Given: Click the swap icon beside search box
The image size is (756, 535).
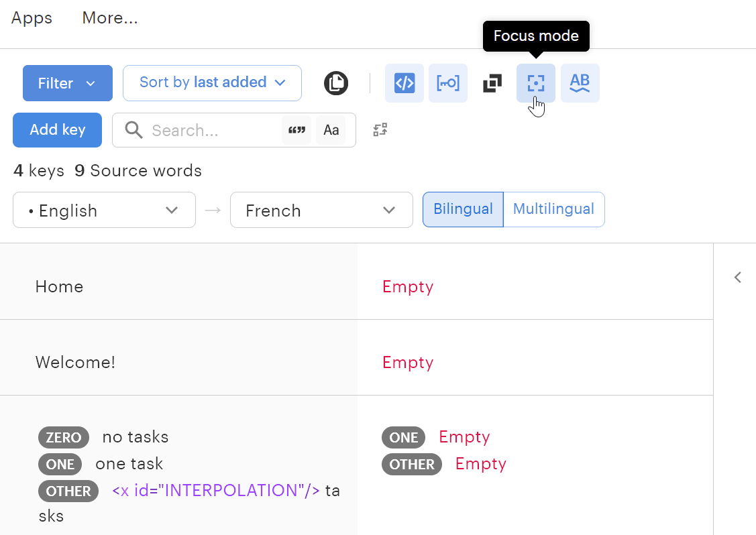Looking at the screenshot, I should [380, 130].
